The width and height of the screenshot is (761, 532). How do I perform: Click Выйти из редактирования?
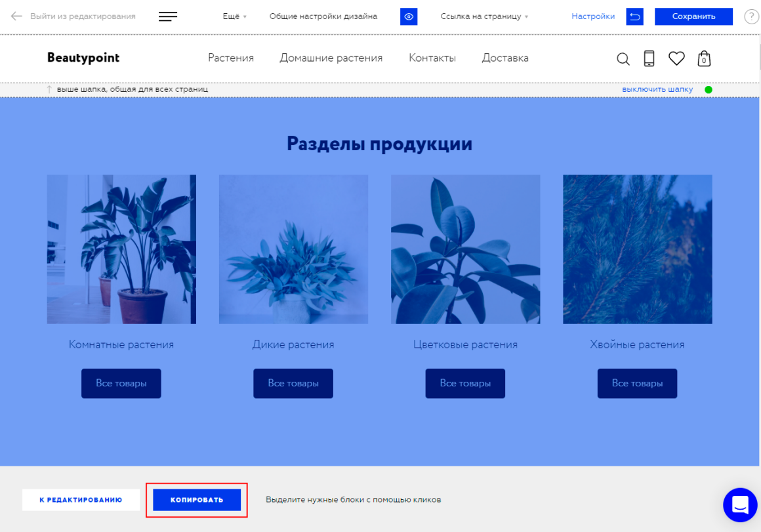[x=83, y=16]
